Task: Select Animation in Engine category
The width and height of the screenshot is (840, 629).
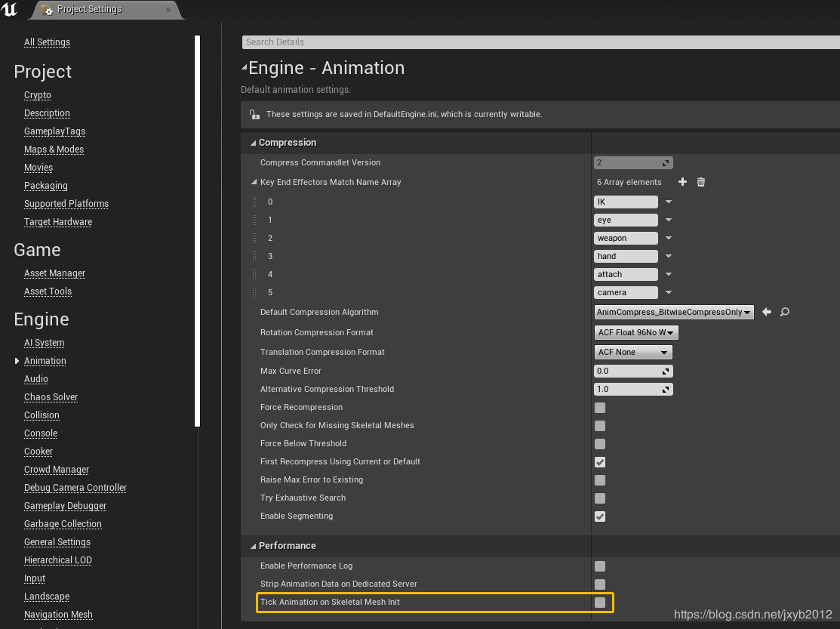Action: click(45, 361)
